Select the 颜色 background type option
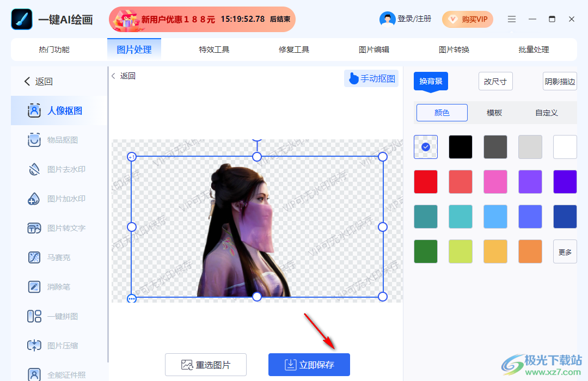 tap(442, 113)
